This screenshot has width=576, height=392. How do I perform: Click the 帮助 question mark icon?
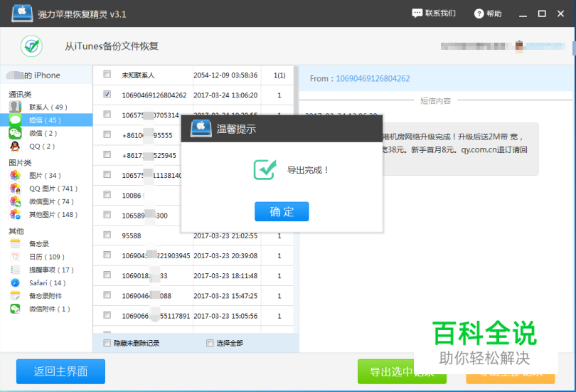point(479,14)
